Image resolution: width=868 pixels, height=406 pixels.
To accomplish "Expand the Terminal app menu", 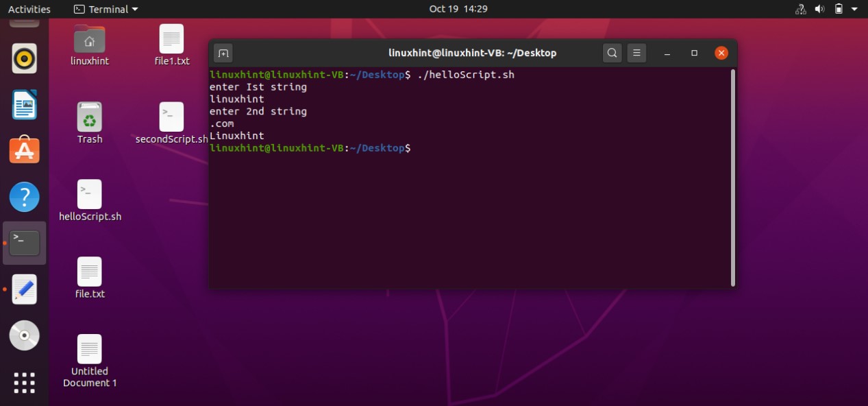I will click(106, 9).
